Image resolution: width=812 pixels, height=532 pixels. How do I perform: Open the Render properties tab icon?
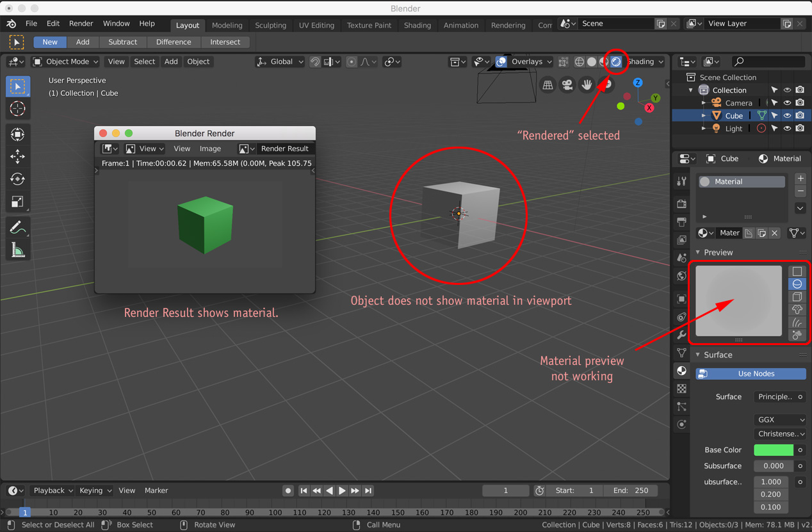681,204
